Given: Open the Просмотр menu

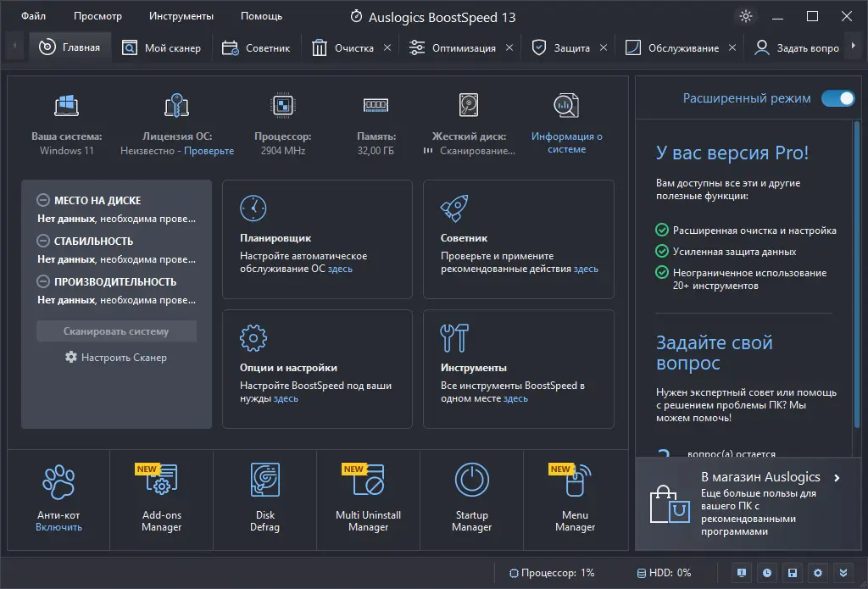Looking at the screenshot, I should point(98,16).
